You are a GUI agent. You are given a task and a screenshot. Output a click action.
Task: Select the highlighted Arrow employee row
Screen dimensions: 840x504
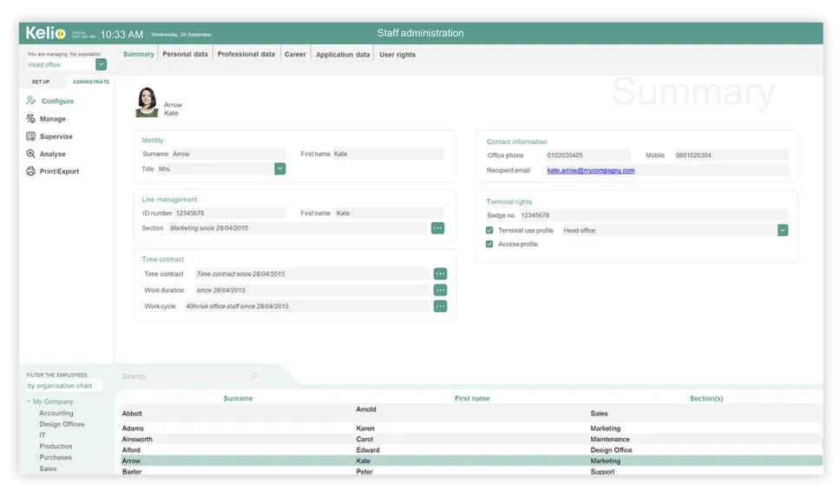point(471,461)
